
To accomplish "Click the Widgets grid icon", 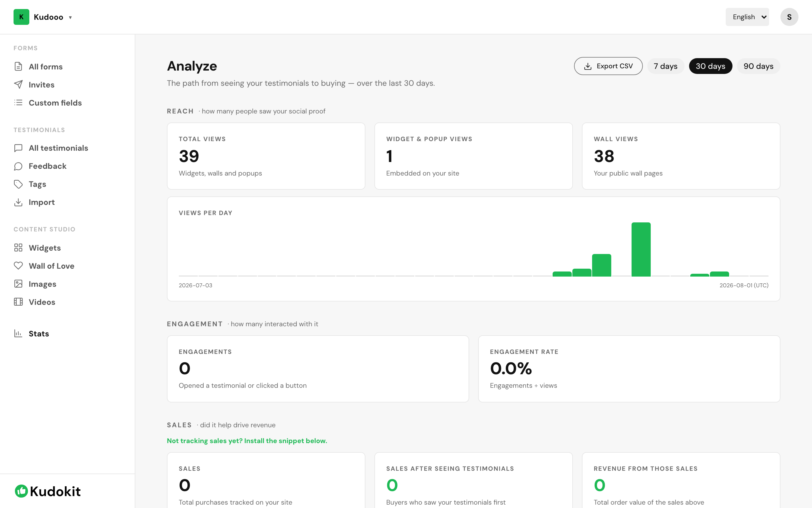I will coord(18,248).
